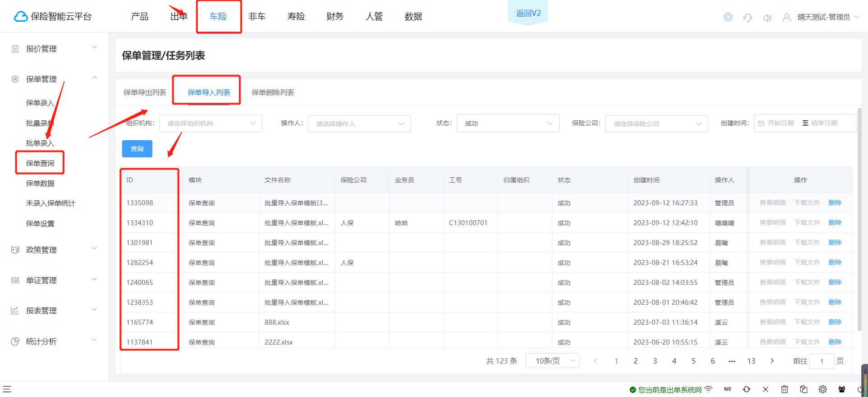Viewport: 868px width, 397px height.
Task: Click 下载文件 for row 1301981
Action: 807,242
